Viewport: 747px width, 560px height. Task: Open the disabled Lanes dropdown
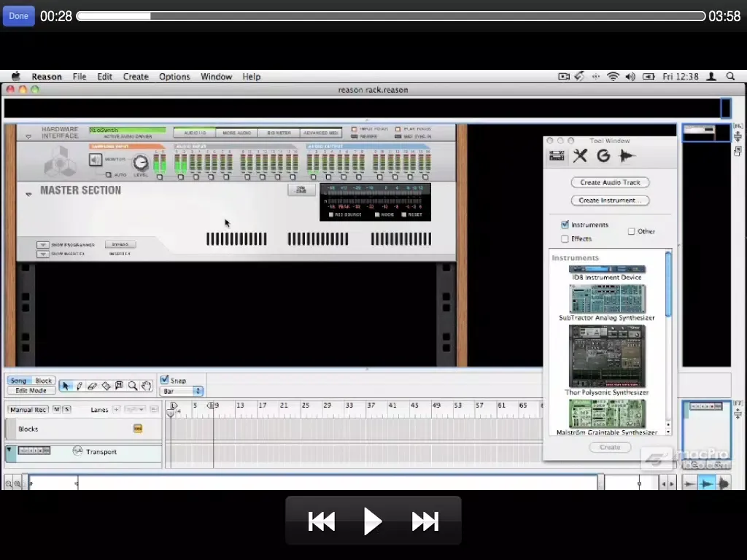tap(134, 410)
